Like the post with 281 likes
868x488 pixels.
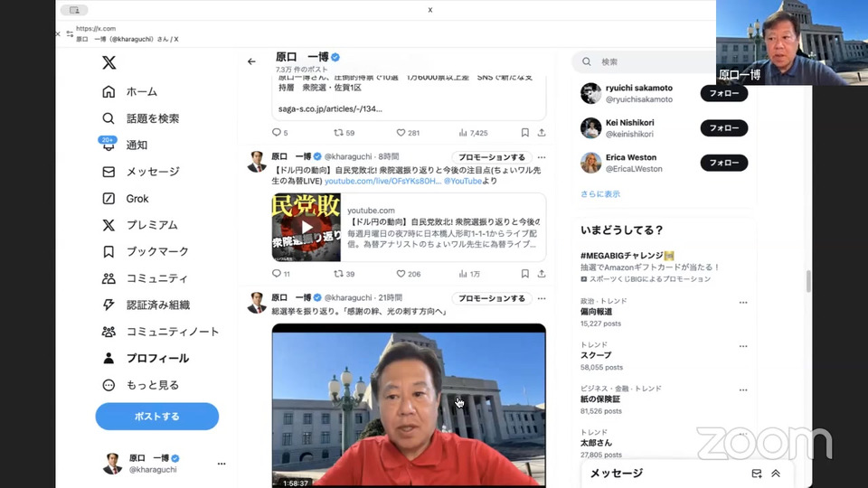click(x=401, y=132)
